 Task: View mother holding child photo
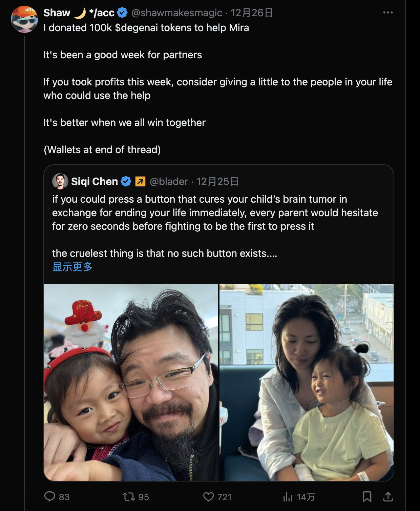coord(307,383)
